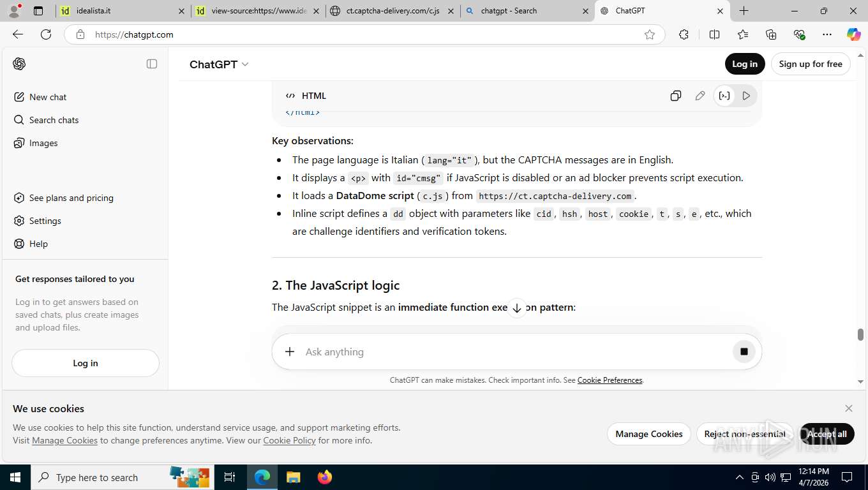The height and width of the screenshot is (490, 868).
Task: Toggle code wrap icon in HTML block
Action: tap(724, 96)
